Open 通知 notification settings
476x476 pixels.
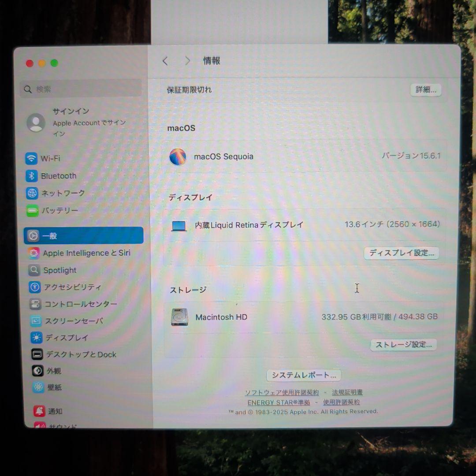(52, 411)
